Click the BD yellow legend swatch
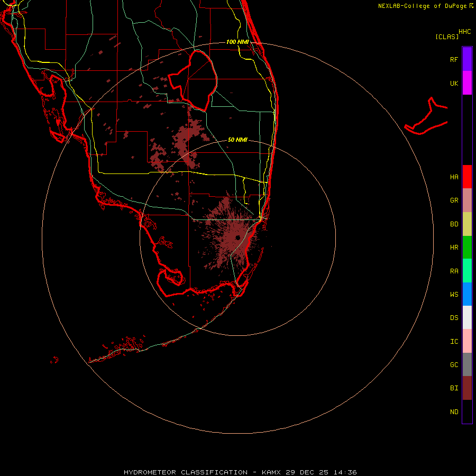 (467, 224)
